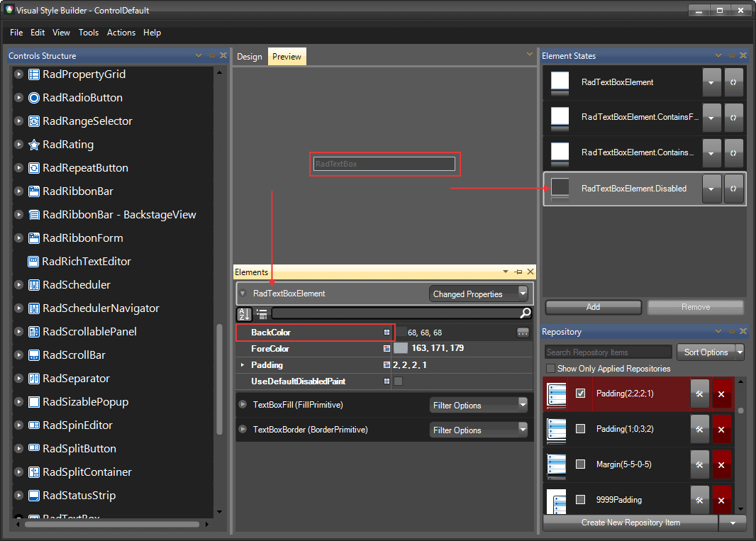Open the Actions menu
Screen dimensions: 756x541
tap(121, 33)
